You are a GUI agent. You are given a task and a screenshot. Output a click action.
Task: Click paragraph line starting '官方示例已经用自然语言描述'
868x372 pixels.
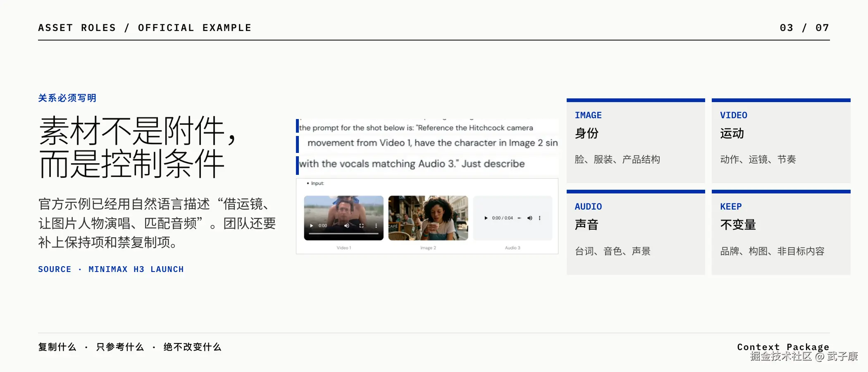coord(154,204)
